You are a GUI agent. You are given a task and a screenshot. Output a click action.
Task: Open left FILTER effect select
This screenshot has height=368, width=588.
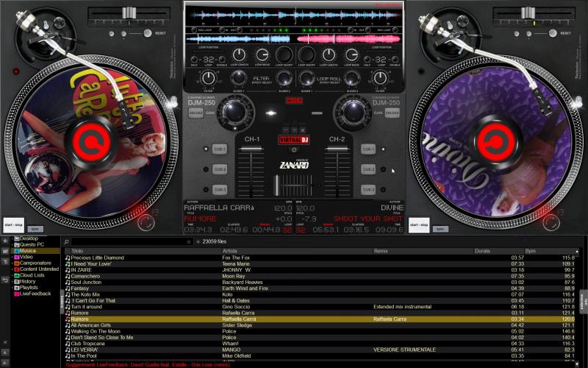pos(262,80)
